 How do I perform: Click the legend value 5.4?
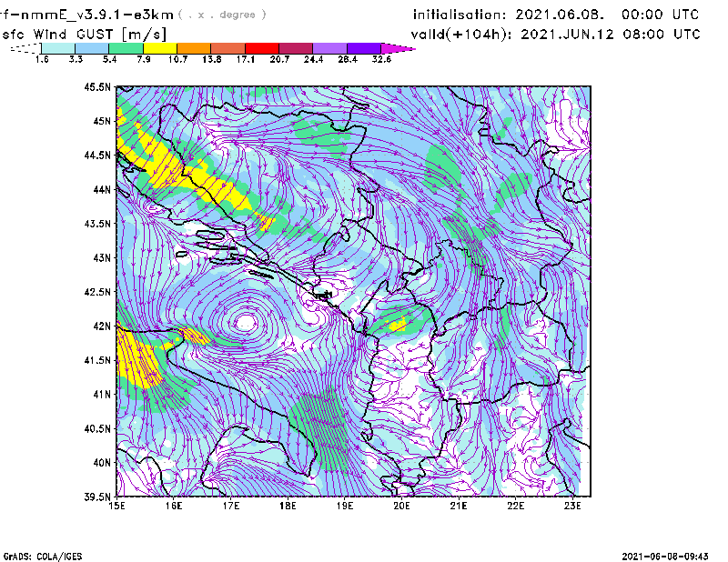109,59
